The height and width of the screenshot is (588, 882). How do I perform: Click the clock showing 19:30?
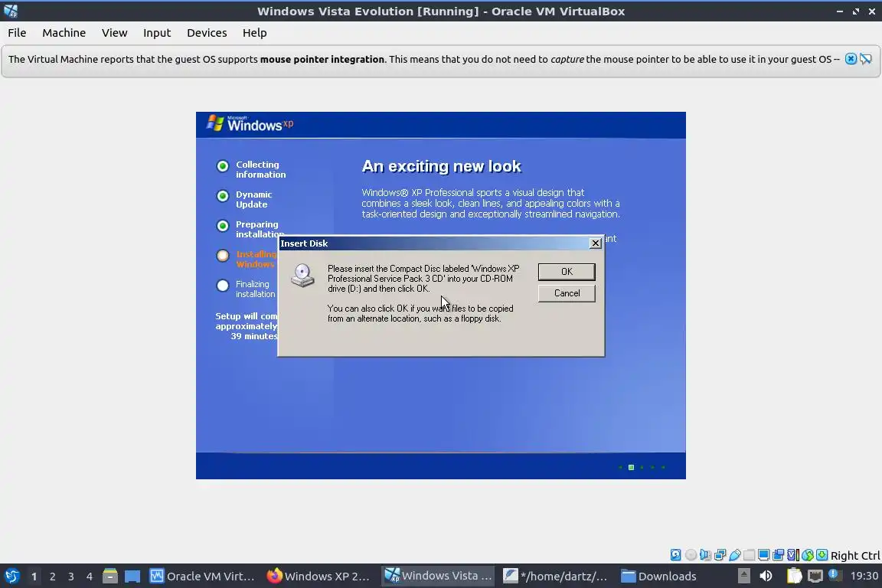[x=864, y=577]
